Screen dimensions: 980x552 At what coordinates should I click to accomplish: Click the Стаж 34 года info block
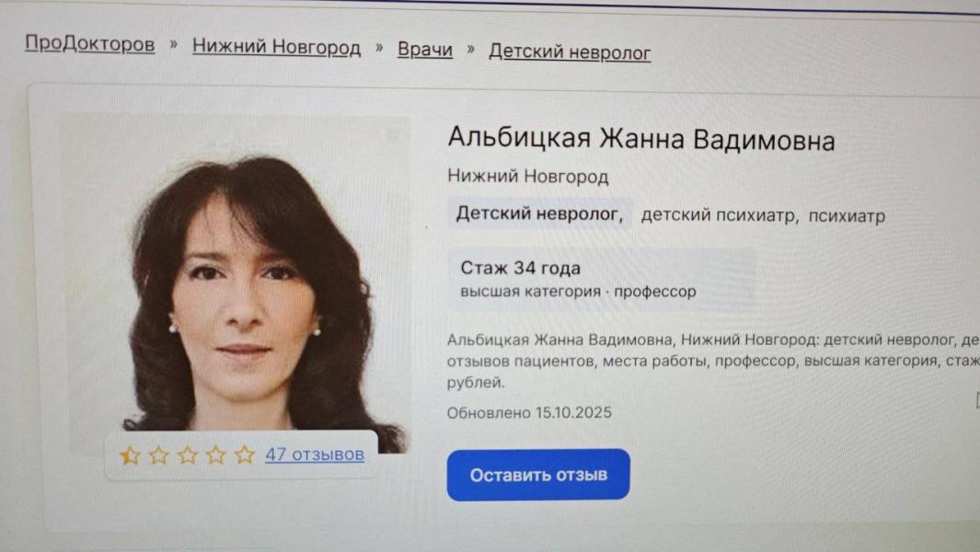601,280
